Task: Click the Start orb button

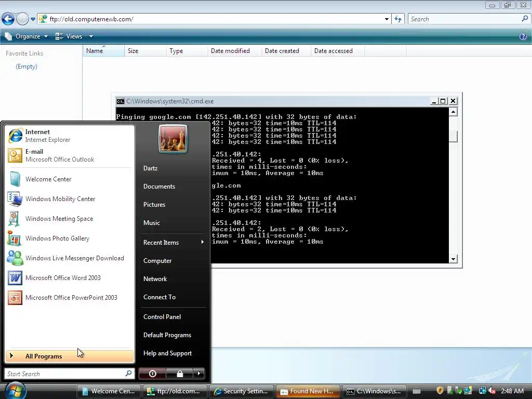Action: coord(15,391)
